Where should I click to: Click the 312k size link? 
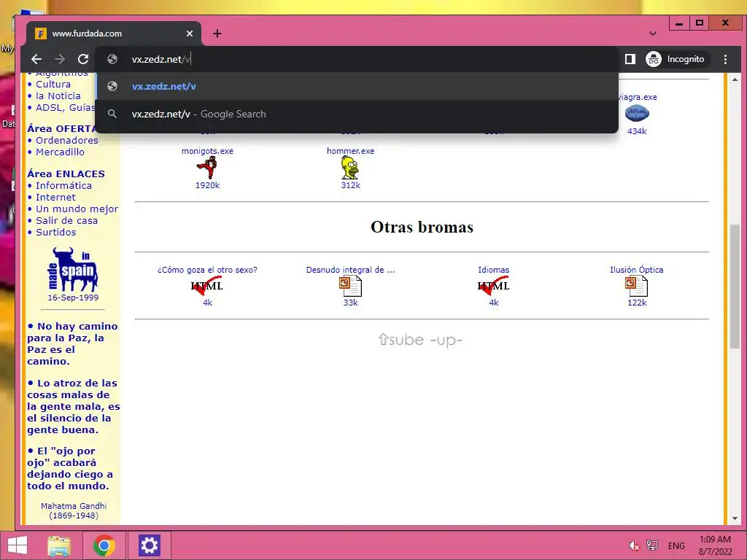(351, 185)
